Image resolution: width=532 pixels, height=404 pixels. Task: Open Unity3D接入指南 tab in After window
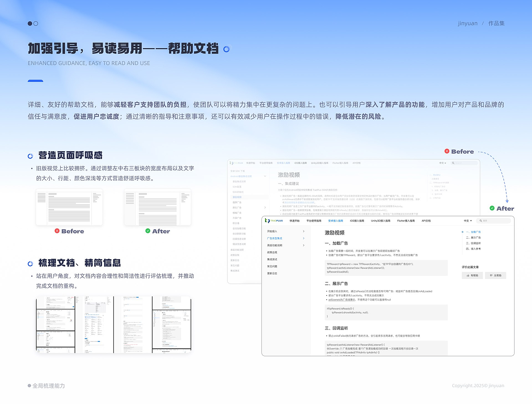click(381, 221)
